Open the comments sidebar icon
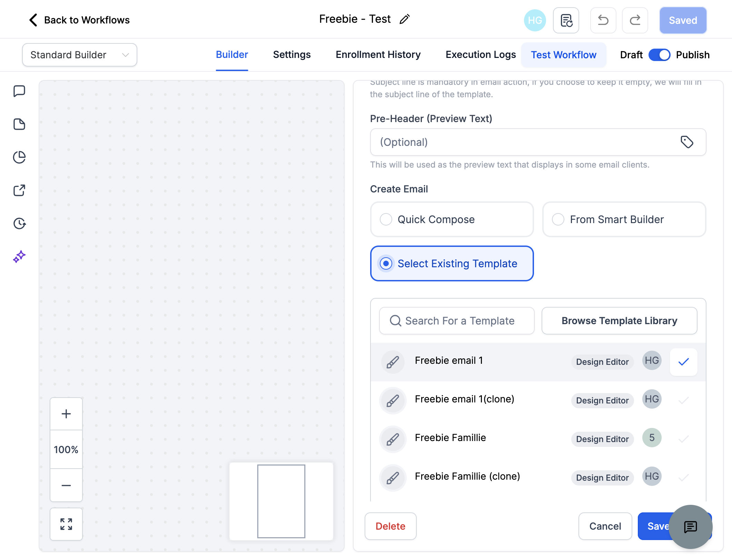Screen dimensions: 732x560 coord(19,91)
